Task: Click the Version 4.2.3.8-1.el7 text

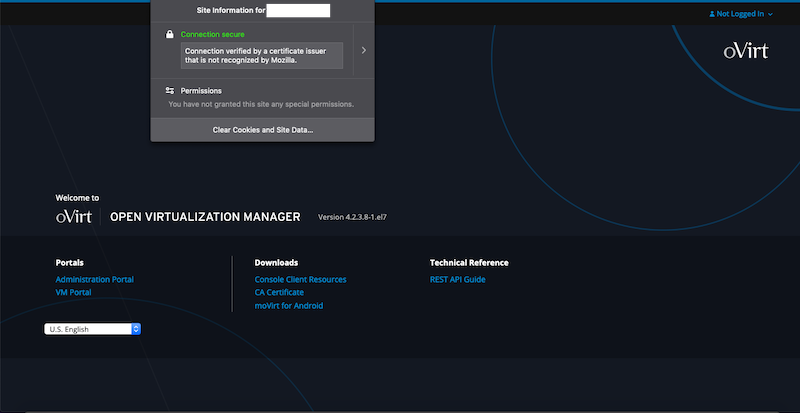Action: tap(352, 217)
